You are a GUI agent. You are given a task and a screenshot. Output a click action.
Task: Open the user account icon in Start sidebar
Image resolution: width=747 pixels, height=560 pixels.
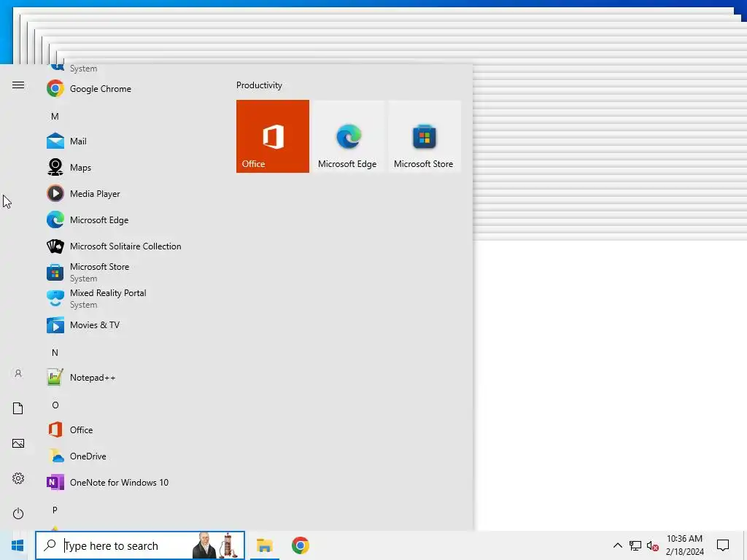(x=18, y=373)
